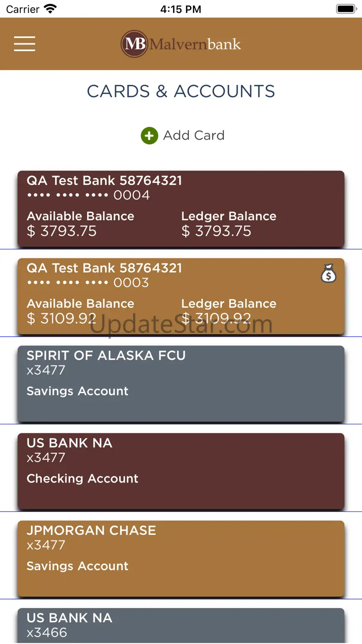Tap Available Balance on card 0004
The height and width of the screenshot is (644, 362).
(x=80, y=216)
